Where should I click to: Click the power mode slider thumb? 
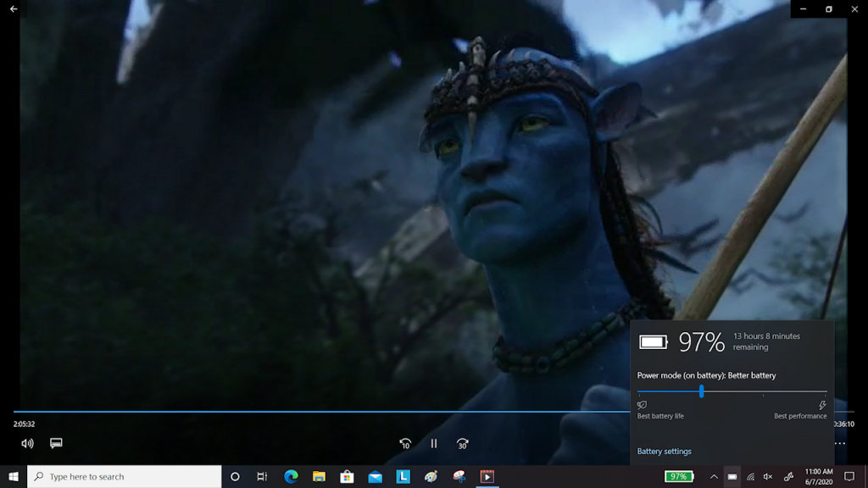point(701,391)
